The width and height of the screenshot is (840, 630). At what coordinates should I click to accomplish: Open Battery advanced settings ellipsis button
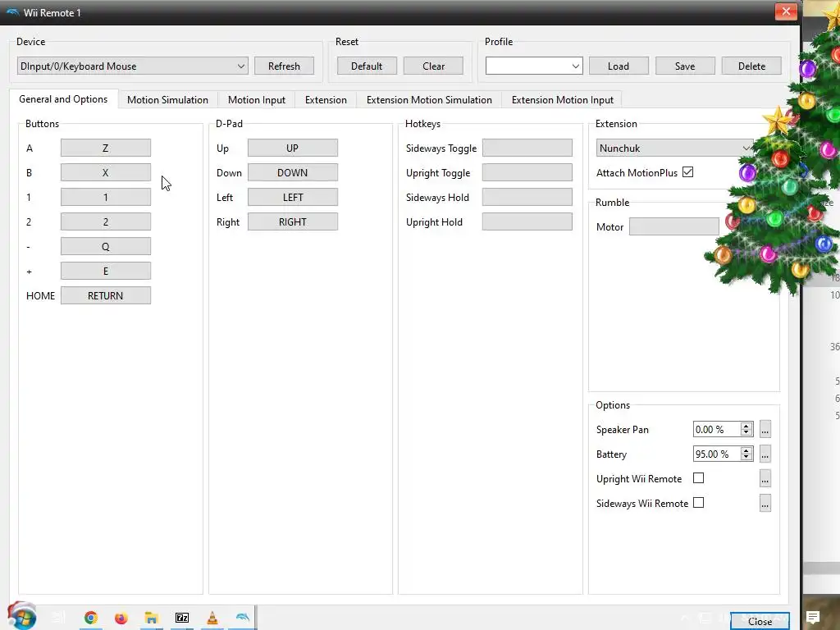765,454
